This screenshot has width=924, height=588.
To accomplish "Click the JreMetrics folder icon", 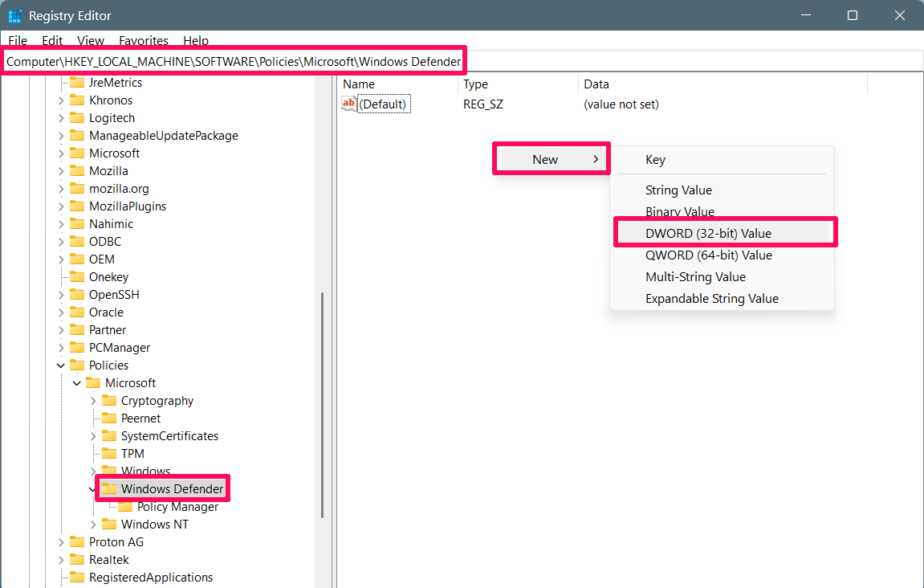I will (77, 83).
